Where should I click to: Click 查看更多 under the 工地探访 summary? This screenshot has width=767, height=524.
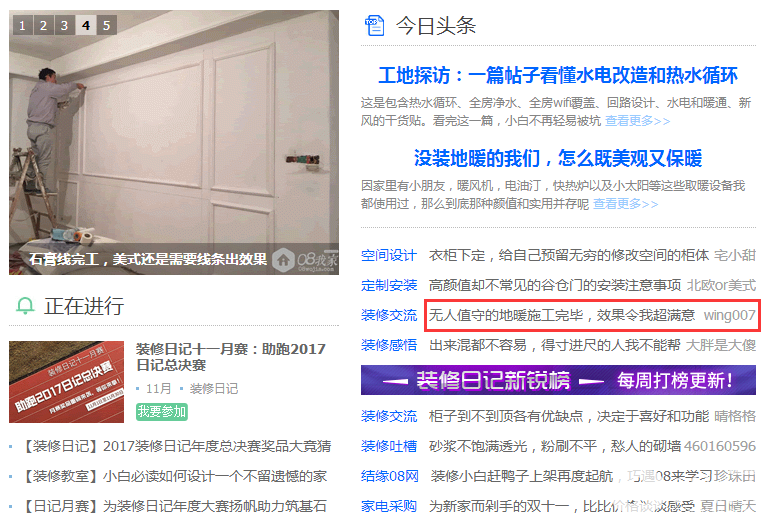[x=637, y=121]
